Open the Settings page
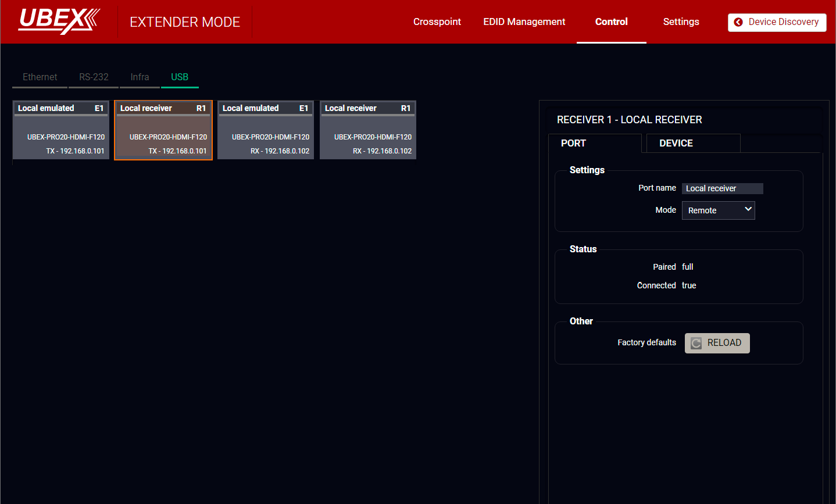Screen dimensions: 836x504 point(681,22)
